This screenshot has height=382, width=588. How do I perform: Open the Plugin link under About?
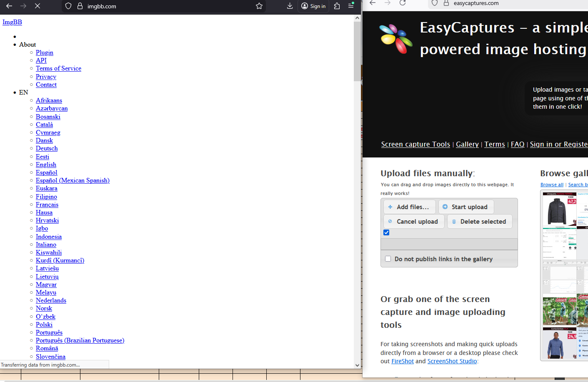pos(45,52)
